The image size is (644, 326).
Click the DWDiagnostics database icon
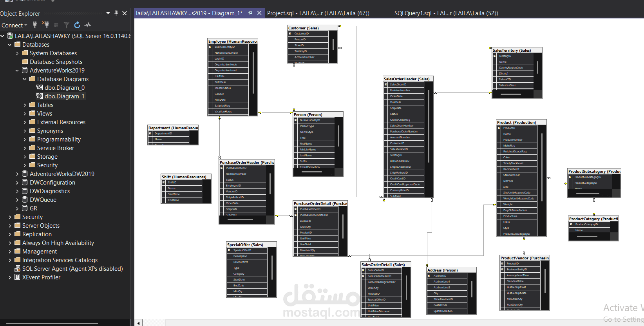pyautogui.click(x=25, y=191)
